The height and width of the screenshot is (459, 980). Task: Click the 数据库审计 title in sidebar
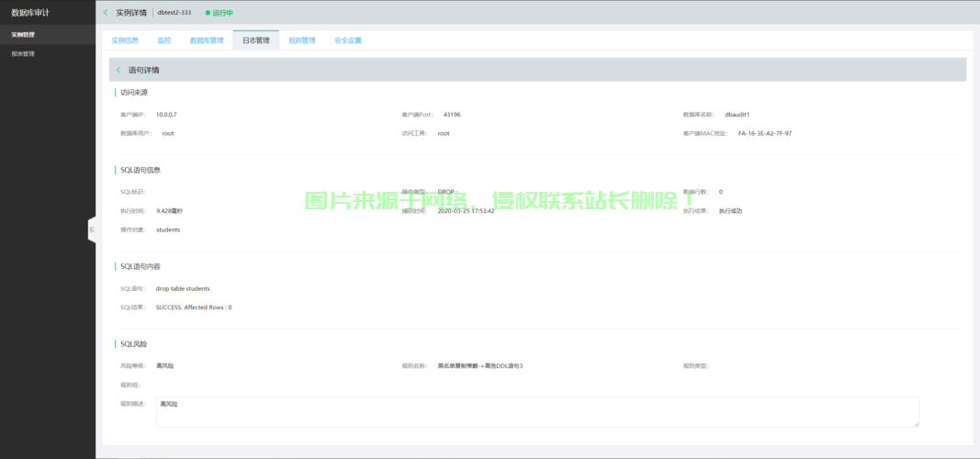(x=30, y=13)
